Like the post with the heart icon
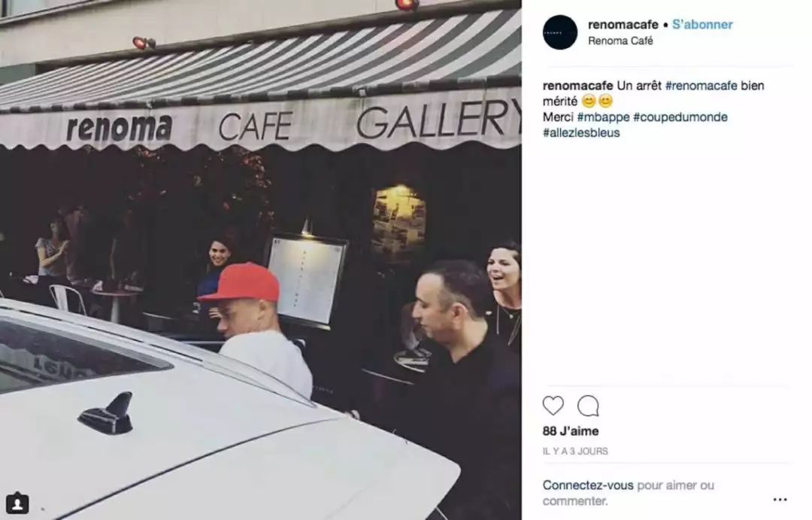The width and height of the screenshot is (812, 520). coord(553,406)
